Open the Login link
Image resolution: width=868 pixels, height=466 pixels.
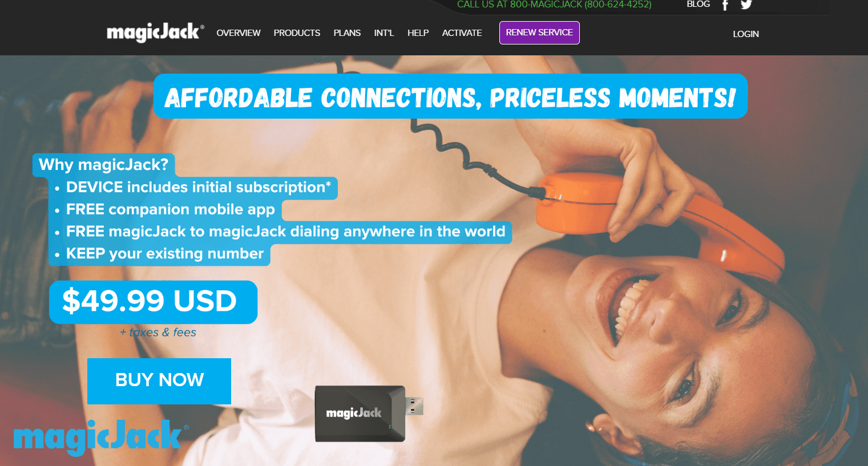coord(746,34)
